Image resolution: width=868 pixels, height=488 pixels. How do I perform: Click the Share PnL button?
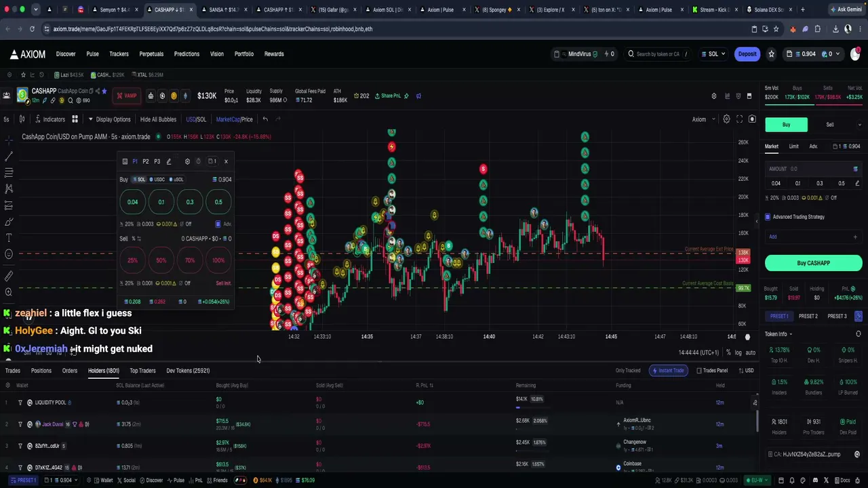pos(387,96)
